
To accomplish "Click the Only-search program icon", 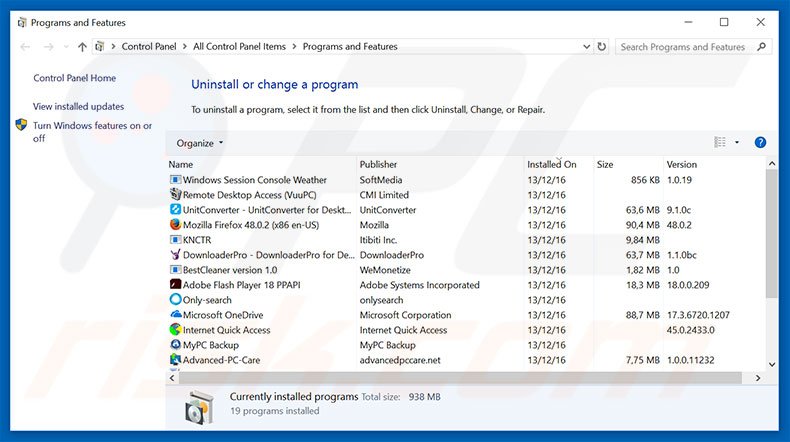I will [175, 299].
